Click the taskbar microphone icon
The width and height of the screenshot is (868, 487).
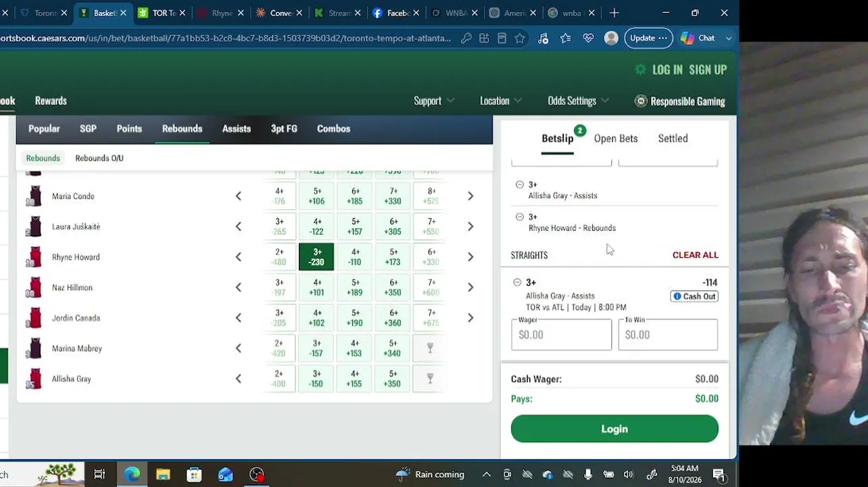click(588, 475)
